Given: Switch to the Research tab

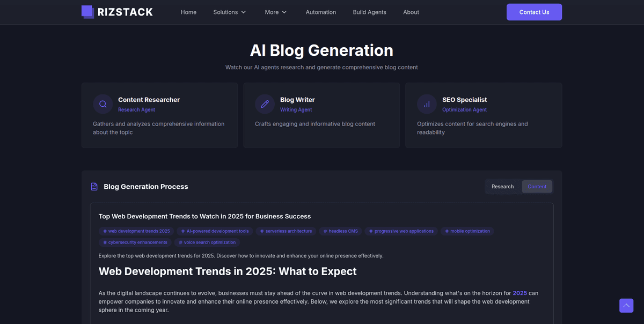Looking at the screenshot, I should pos(502,186).
